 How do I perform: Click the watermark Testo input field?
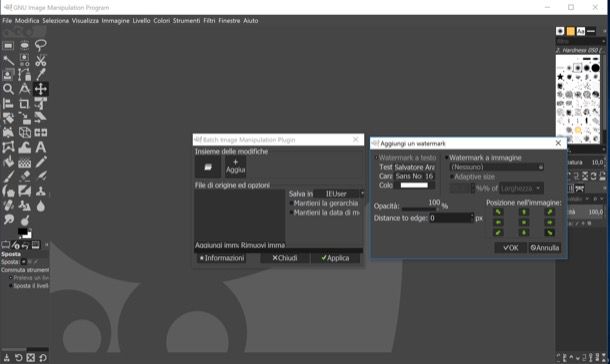[415, 167]
